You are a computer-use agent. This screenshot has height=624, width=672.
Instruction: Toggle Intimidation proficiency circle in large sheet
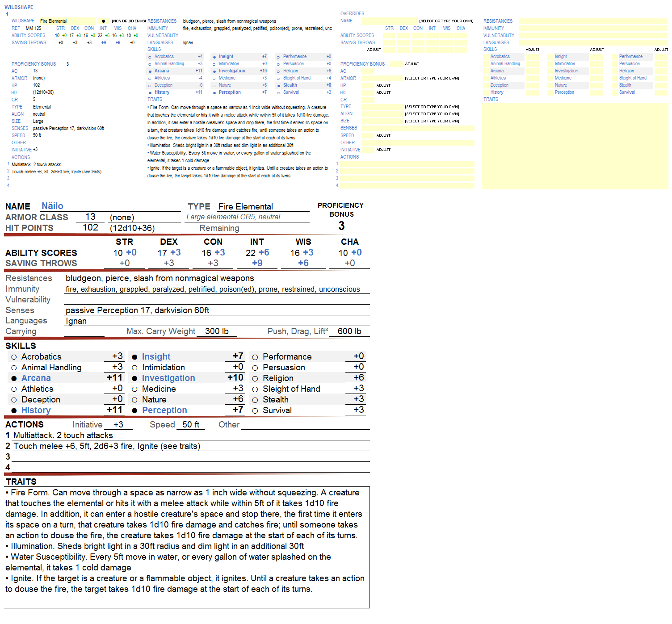click(x=134, y=368)
